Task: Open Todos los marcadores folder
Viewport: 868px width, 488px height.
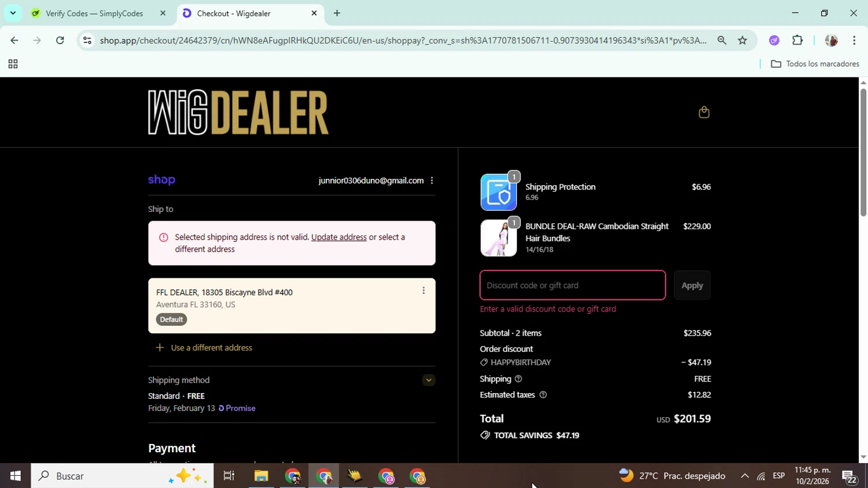Action: [x=815, y=64]
